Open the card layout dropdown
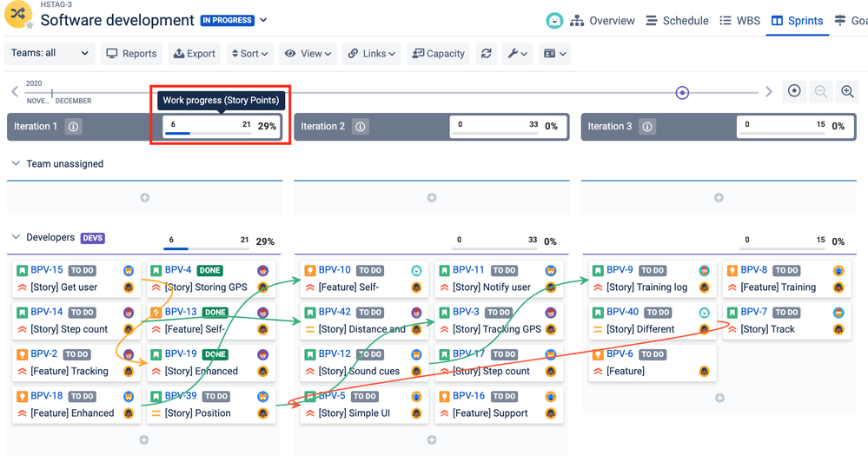The height and width of the screenshot is (469, 868). click(554, 54)
